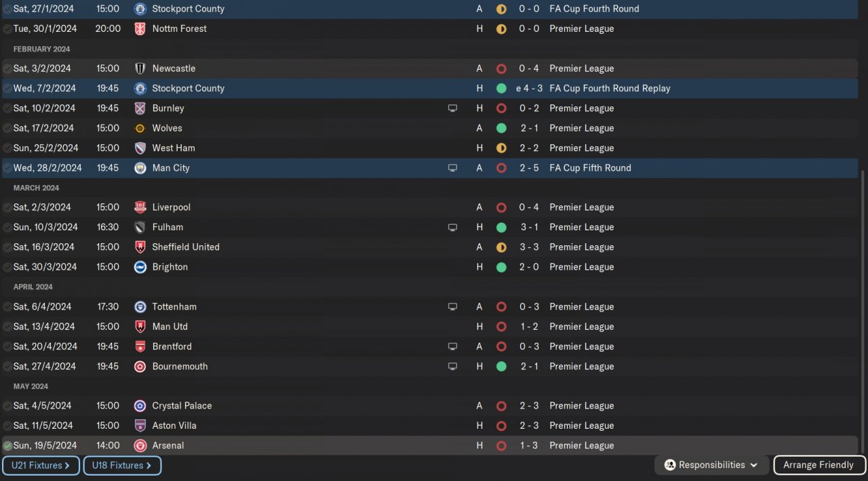Open U18 Fixtures page
This screenshot has height=481, width=868.
coord(122,465)
